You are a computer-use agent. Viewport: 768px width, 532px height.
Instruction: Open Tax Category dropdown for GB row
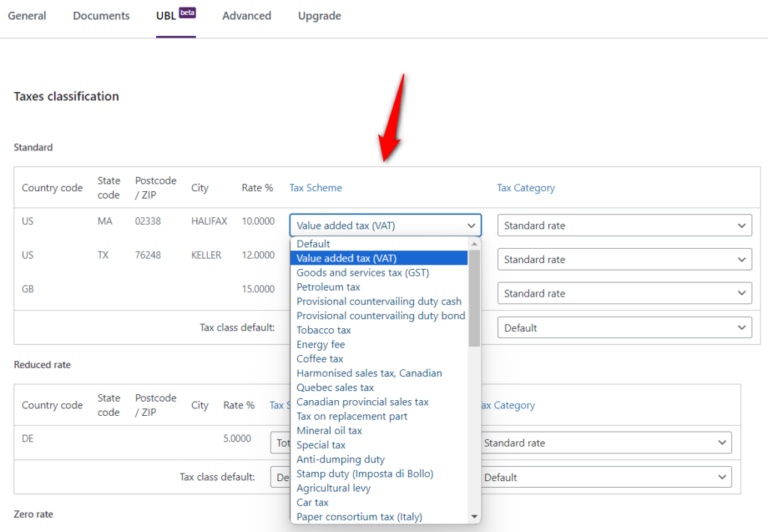point(624,293)
